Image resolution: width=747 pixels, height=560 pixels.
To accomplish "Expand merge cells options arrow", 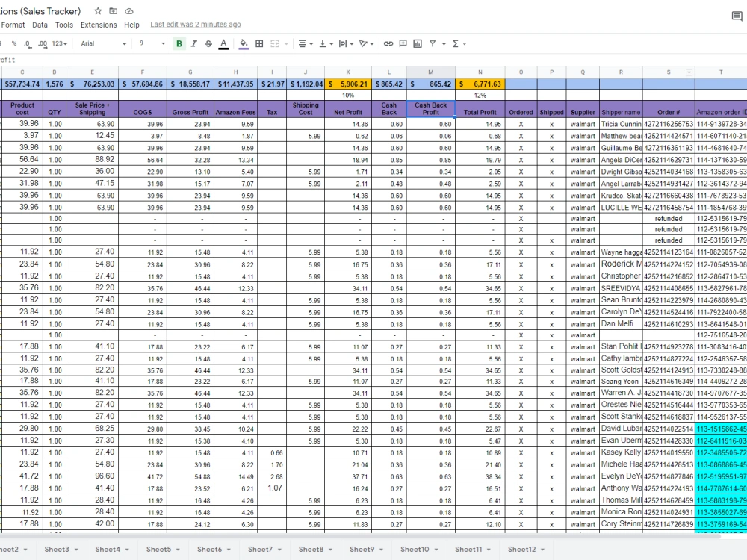I will click(x=286, y=44).
